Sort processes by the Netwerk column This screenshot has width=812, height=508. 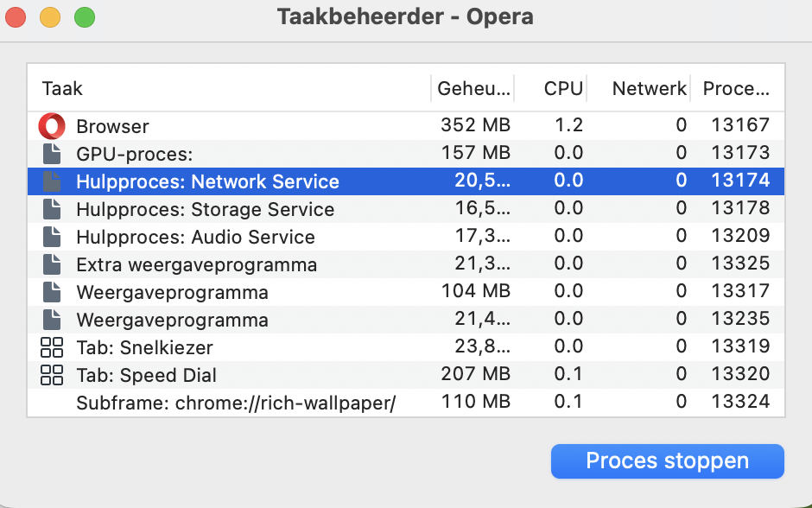647,88
